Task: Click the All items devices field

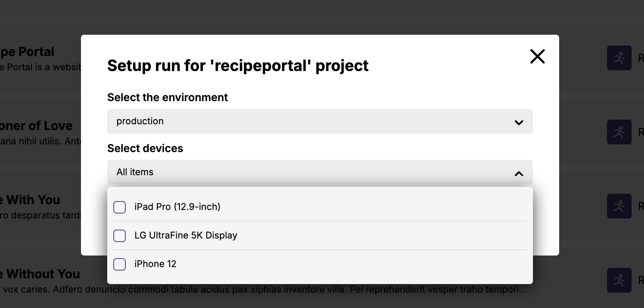Action: click(x=309, y=172)
